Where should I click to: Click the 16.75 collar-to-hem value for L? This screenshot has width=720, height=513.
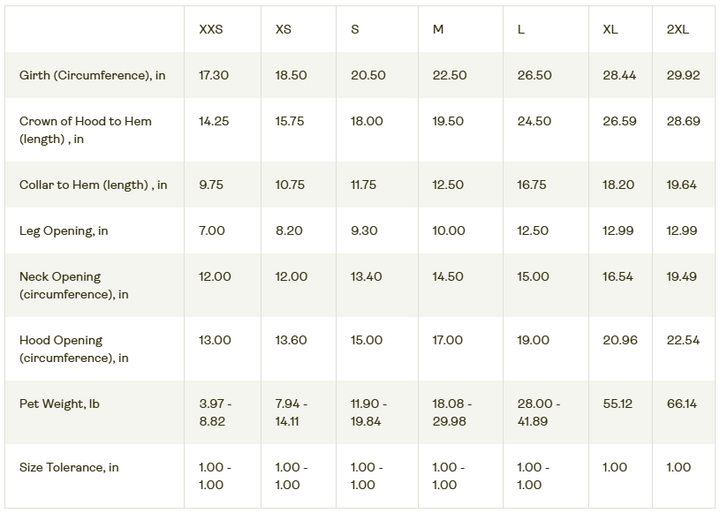pos(533,185)
